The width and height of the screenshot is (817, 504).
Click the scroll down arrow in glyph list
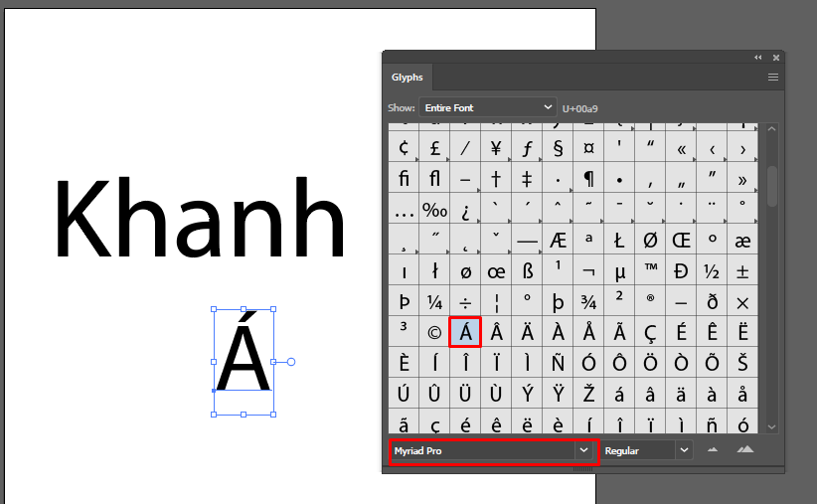click(772, 426)
